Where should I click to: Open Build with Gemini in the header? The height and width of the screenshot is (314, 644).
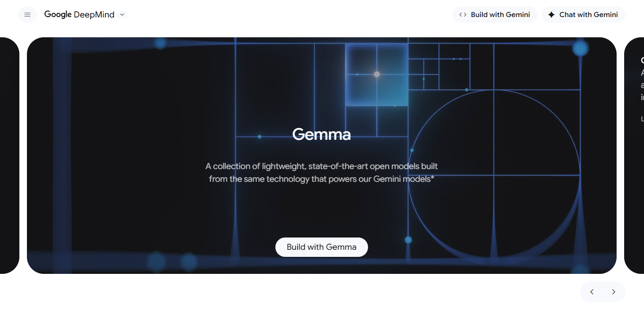coord(495,14)
